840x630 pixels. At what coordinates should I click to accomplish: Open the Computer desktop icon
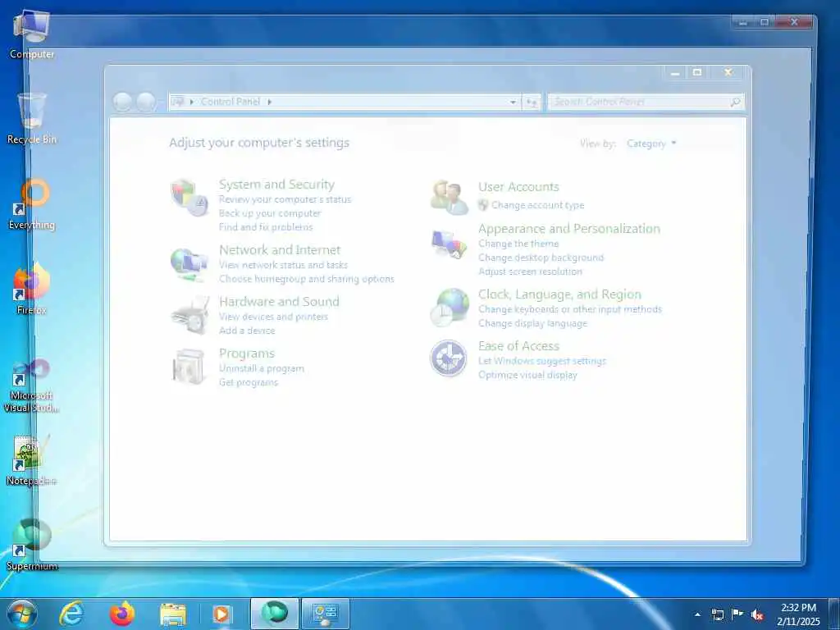coord(32,33)
